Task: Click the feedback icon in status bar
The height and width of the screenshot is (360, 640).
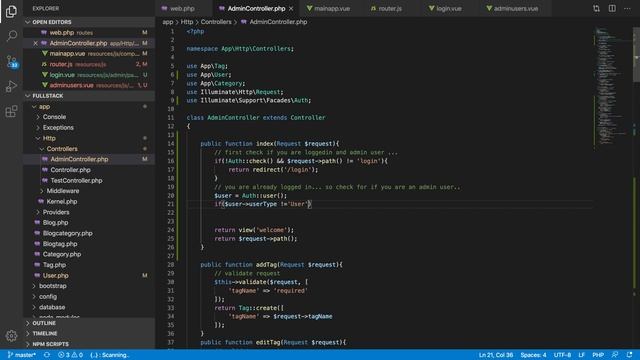Action: tap(615, 355)
